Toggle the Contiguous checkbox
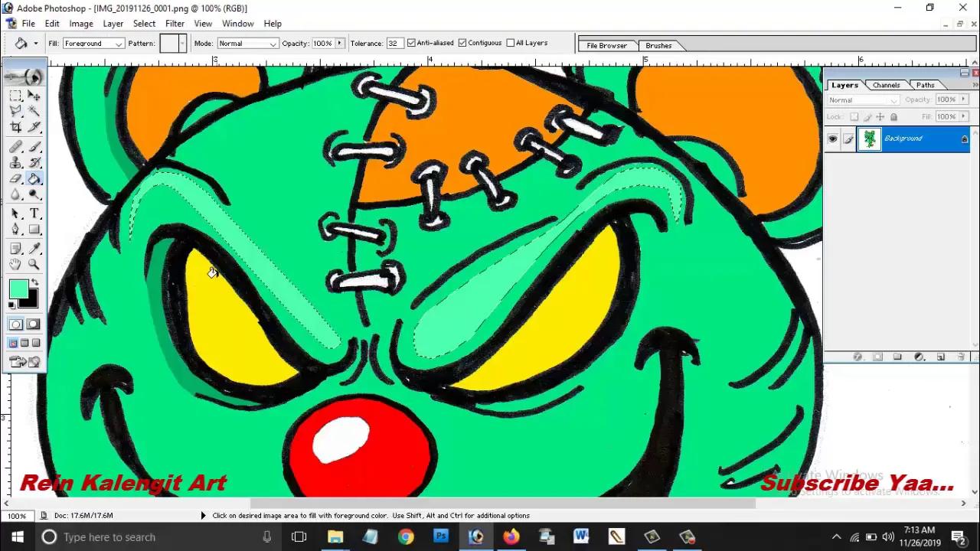The image size is (980, 551). [462, 43]
